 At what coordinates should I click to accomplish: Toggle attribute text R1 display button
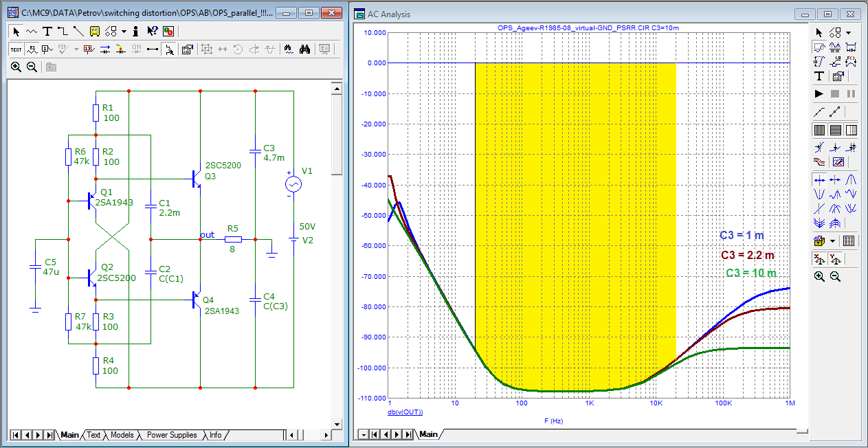click(31, 49)
